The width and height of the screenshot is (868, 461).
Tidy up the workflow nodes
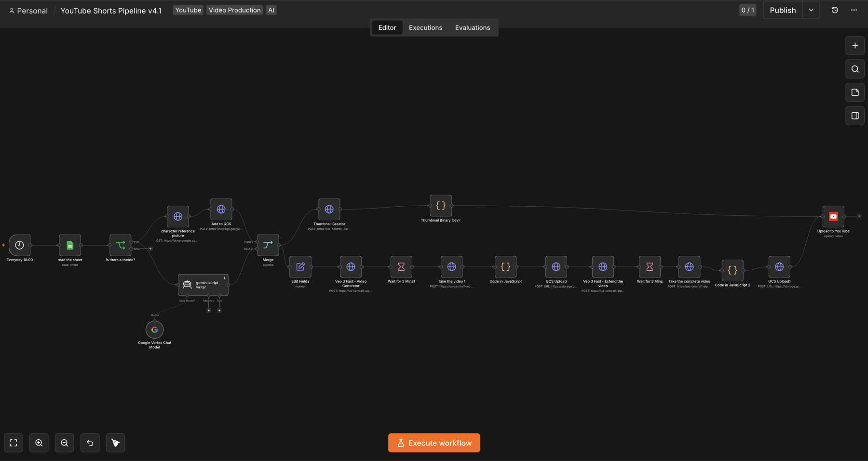point(116,443)
